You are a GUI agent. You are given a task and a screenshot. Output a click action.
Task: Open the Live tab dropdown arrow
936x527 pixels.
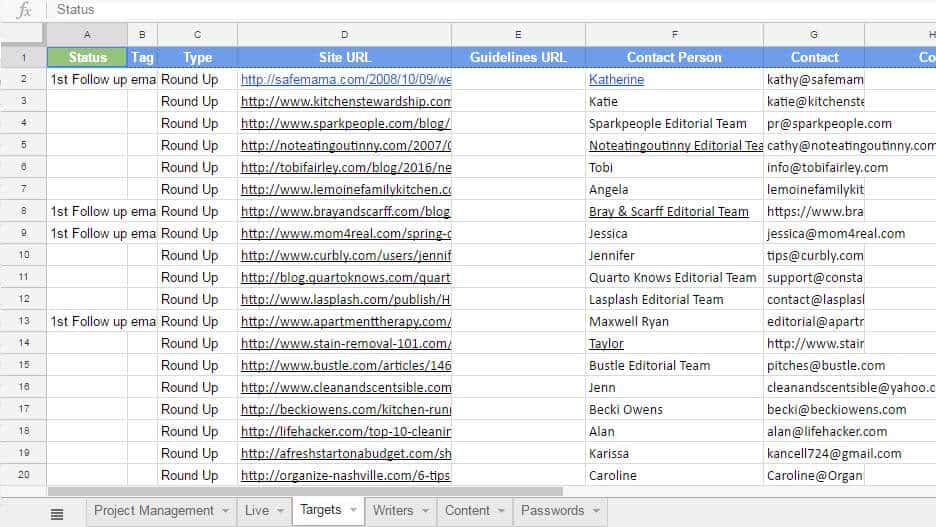click(x=281, y=511)
